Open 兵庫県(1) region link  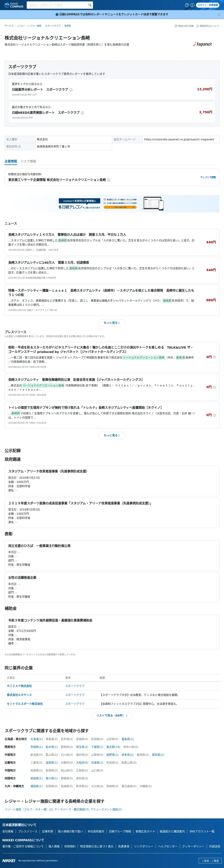pyautogui.click(x=97, y=763)
